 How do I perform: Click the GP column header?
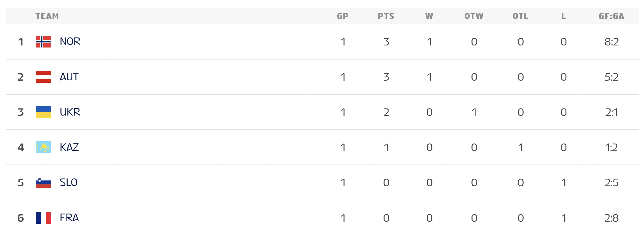[x=343, y=16]
